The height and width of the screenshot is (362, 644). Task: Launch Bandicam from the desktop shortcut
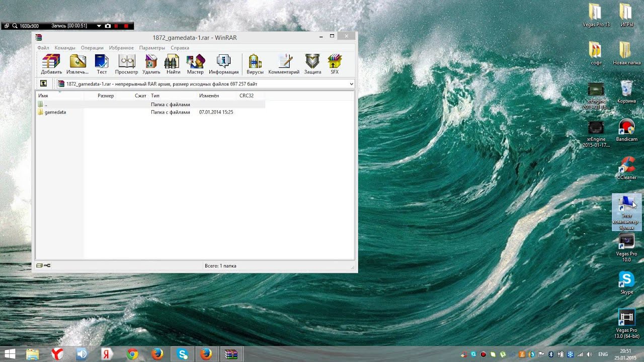click(626, 130)
